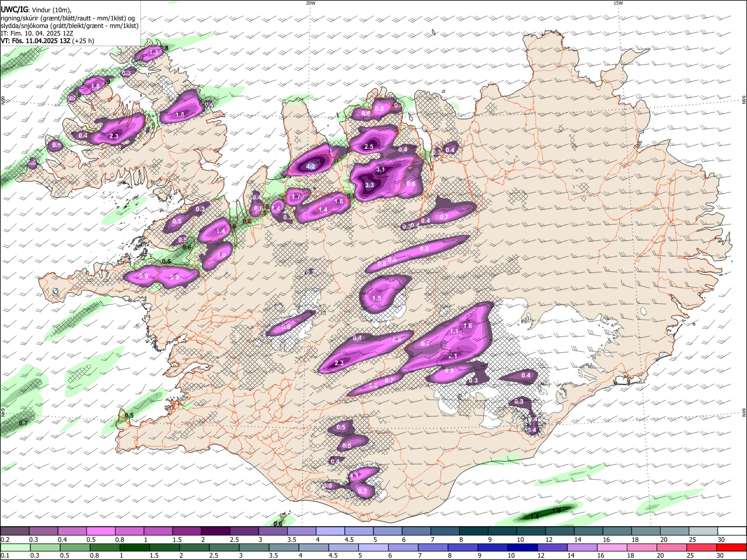Click the 4.2 snowfall value on the map
Image resolution: width=747 pixels, height=560 pixels.
pyautogui.click(x=311, y=166)
